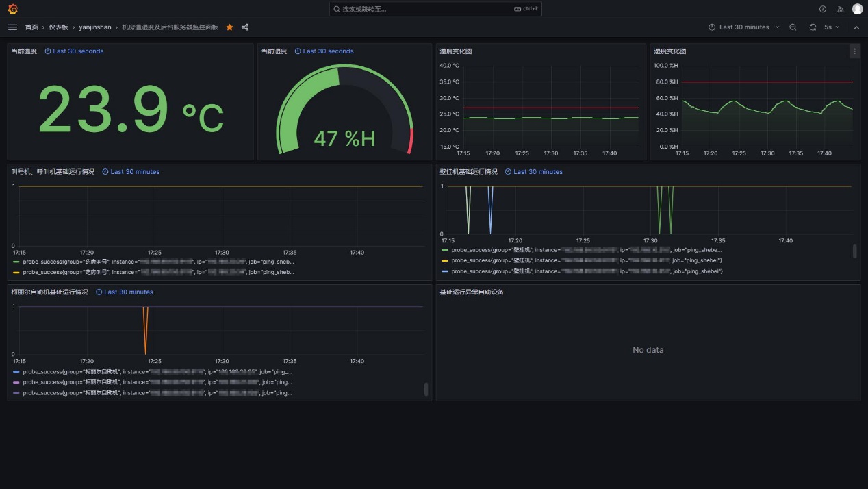
Task: Open the user avatar profile
Action: 858,9
